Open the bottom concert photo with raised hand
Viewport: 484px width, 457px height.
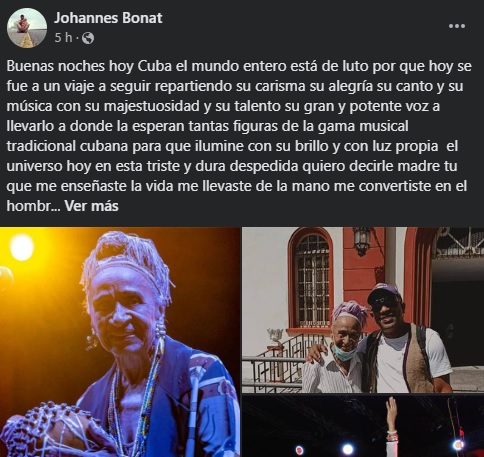363,426
